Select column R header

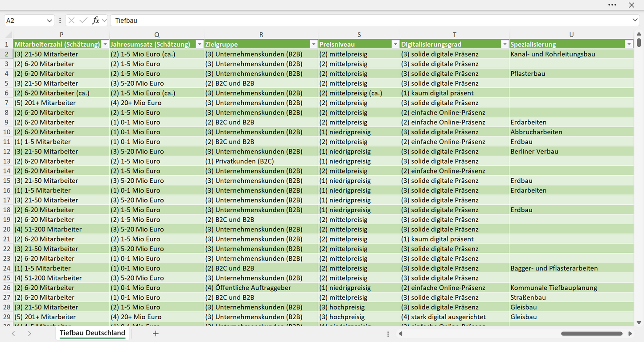[261, 34]
